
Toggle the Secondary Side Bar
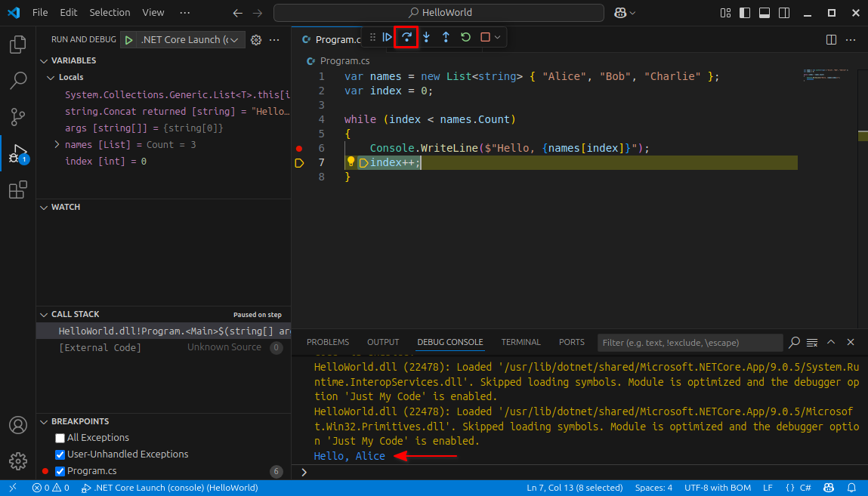pos(784,13)
